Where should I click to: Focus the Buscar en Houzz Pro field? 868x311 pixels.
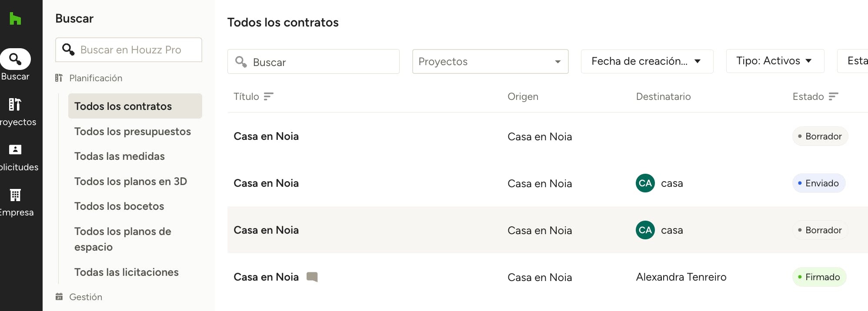135,50
